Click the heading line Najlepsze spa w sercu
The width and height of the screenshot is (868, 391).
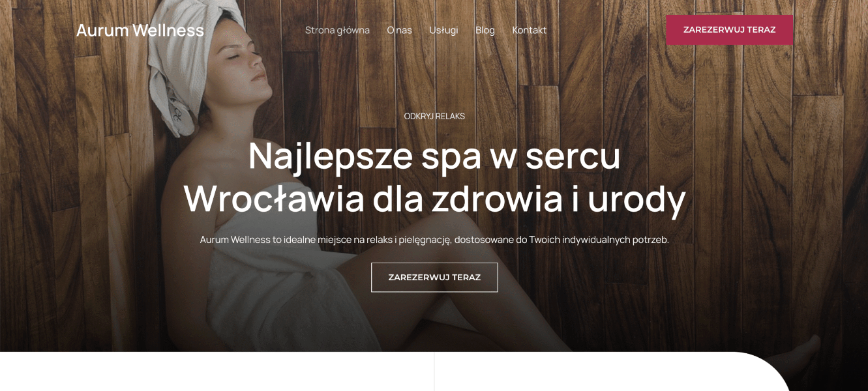pyautogui.click(x=434, y=155)
